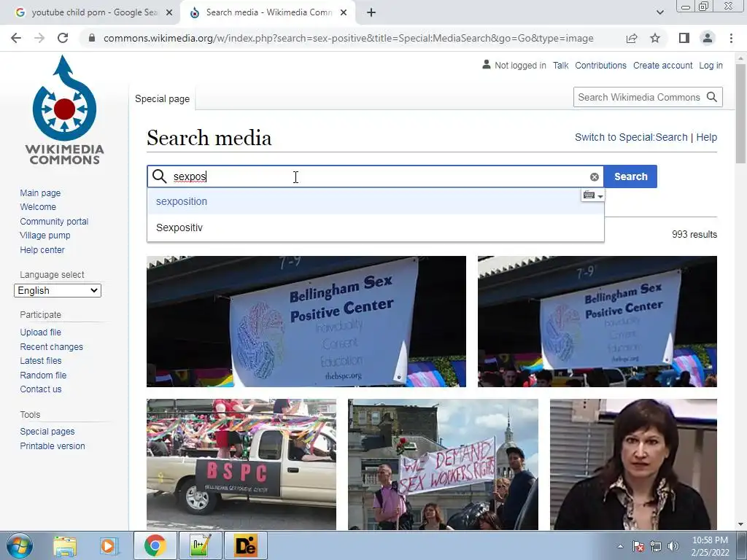Open the Chrome profile avatar

pos(708,38)
